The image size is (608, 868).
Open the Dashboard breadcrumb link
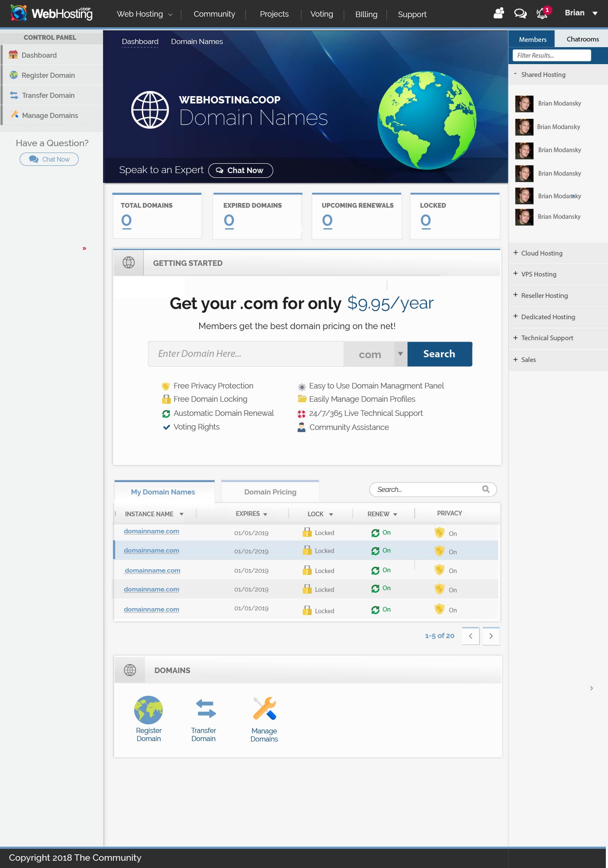[140, 41]
